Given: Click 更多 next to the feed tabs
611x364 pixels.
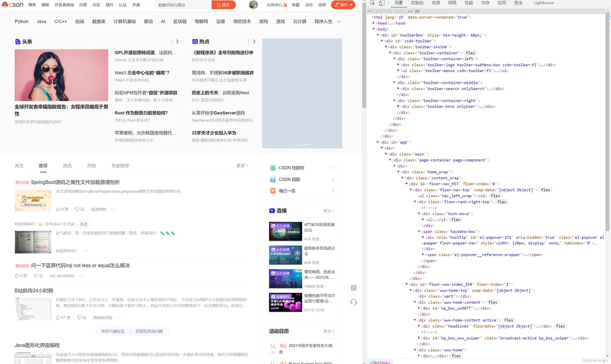Looking at the screenshot, I should pyautogui.click(x=242, y=166).
